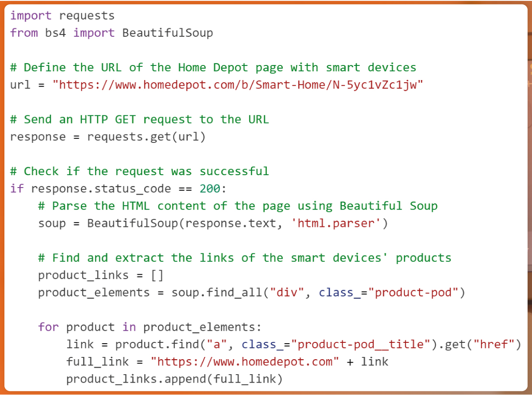
Task: Click the 'product_elements = soup.find_all' line
Action: 252,292
